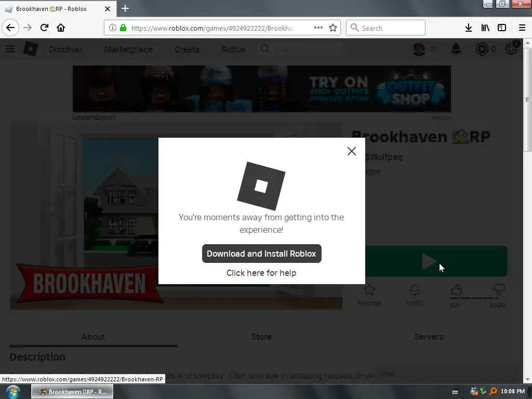The width and height of the screenshot is (532, 399).
Task: Click scrollbar down arrow
Action: [x=527, y=380]
